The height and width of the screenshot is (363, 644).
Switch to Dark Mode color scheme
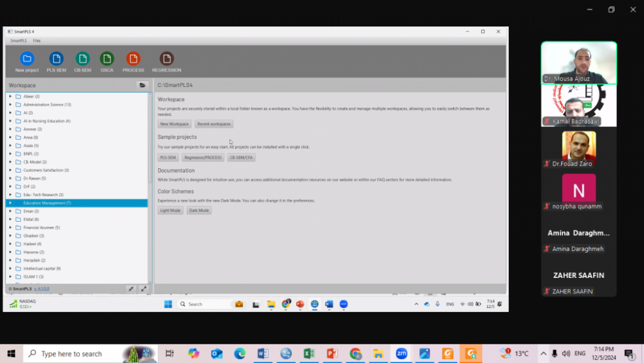(x=199, y=210)
